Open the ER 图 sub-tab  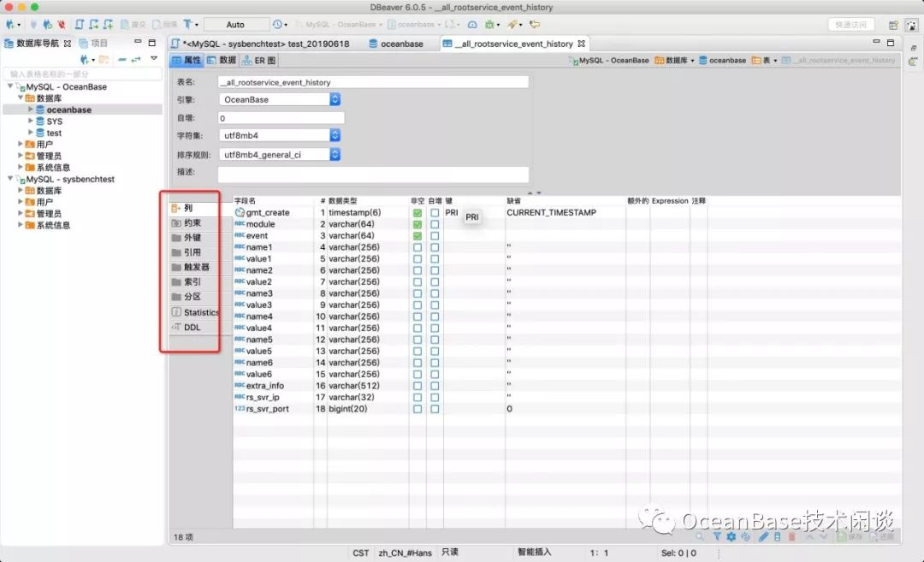coord(258,60)
